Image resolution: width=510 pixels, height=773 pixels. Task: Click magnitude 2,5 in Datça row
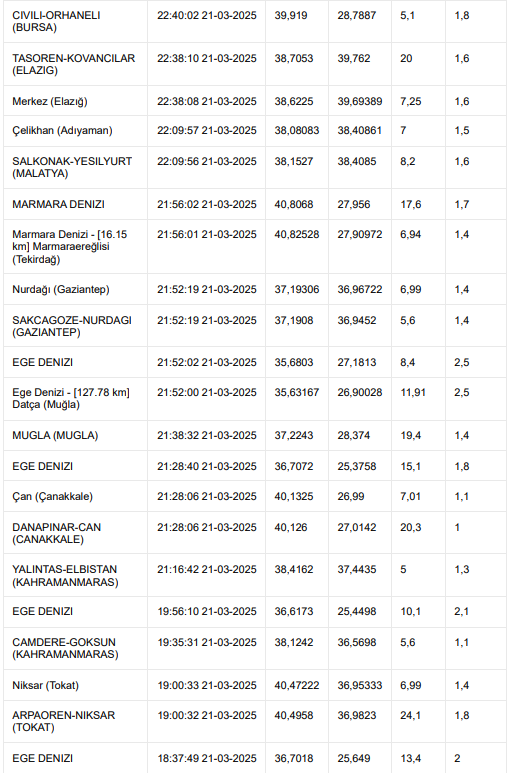(x=462, y=392)
